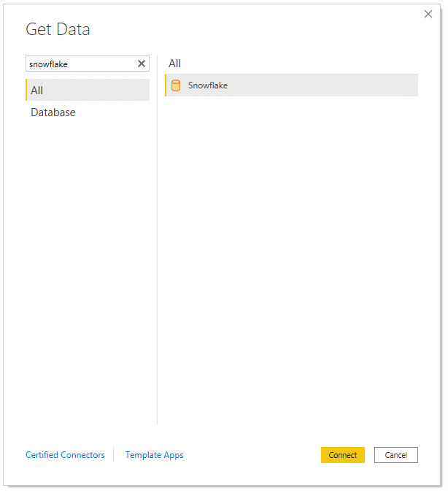This screenshot has width=448, height=493.
Task: Open the Certified Connectors link
Action: 65,455
